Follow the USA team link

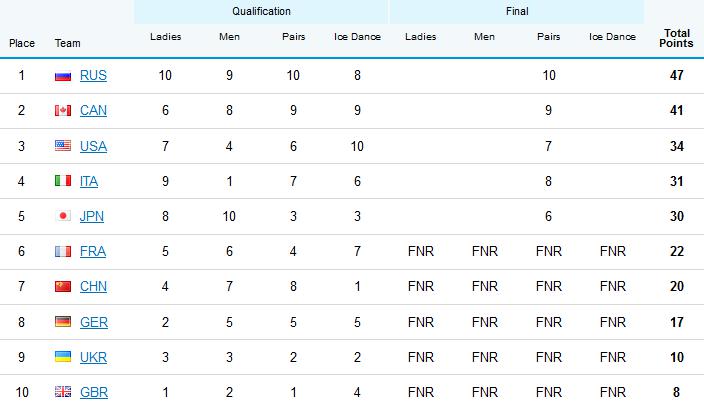click(93, 146)
